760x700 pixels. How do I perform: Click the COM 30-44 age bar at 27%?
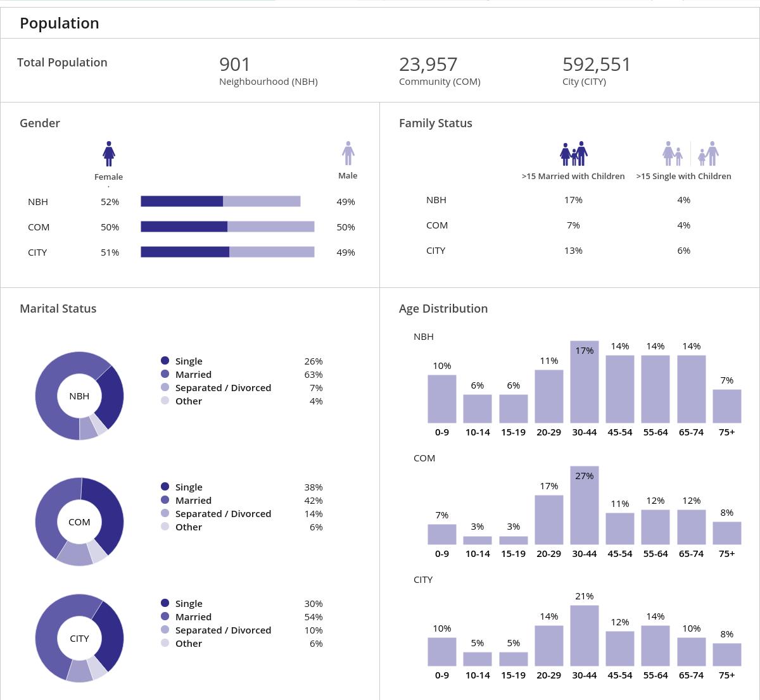[x=585, y=506]
